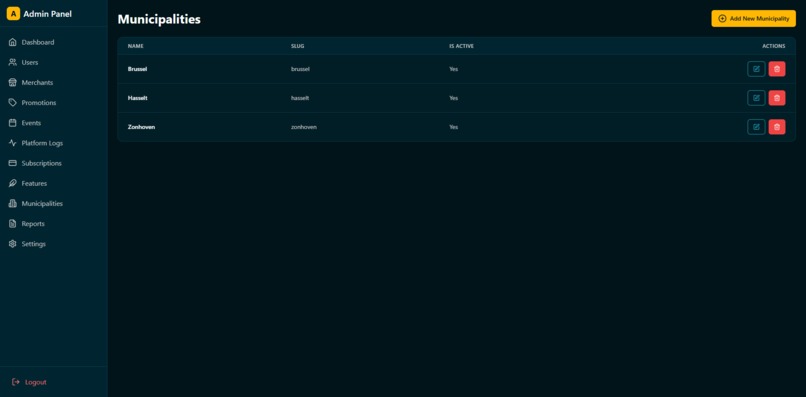
Task: Click the IS ACTIVE column header
Action: pyautogui.click(x=461, y=46)
